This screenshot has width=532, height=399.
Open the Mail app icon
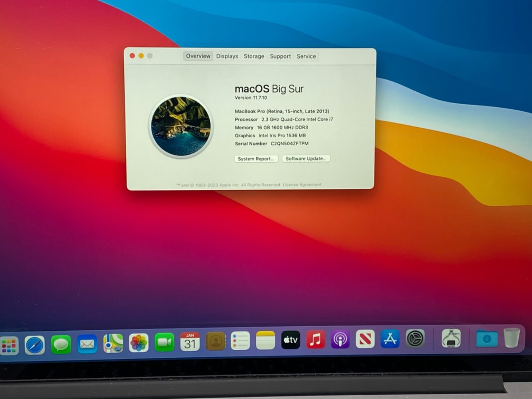point(87,344)
